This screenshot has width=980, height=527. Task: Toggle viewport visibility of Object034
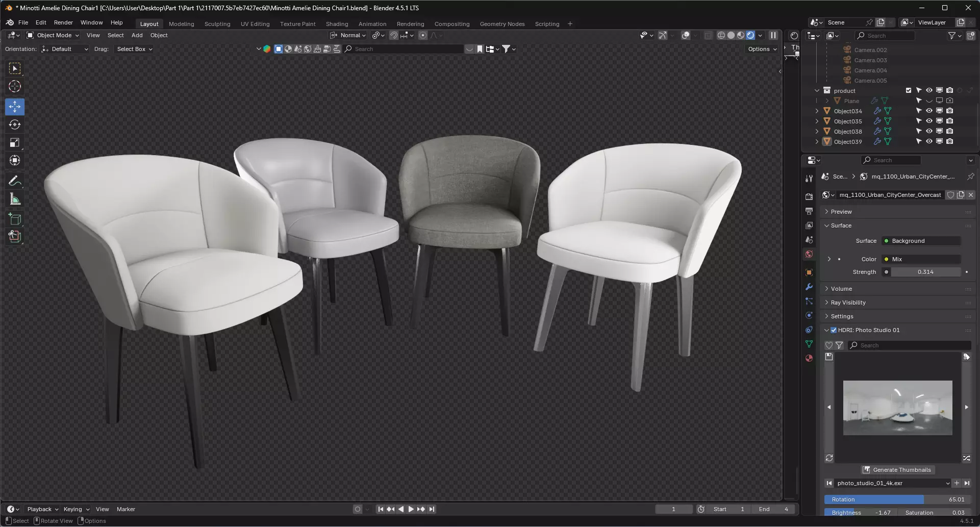pos(929,111)
